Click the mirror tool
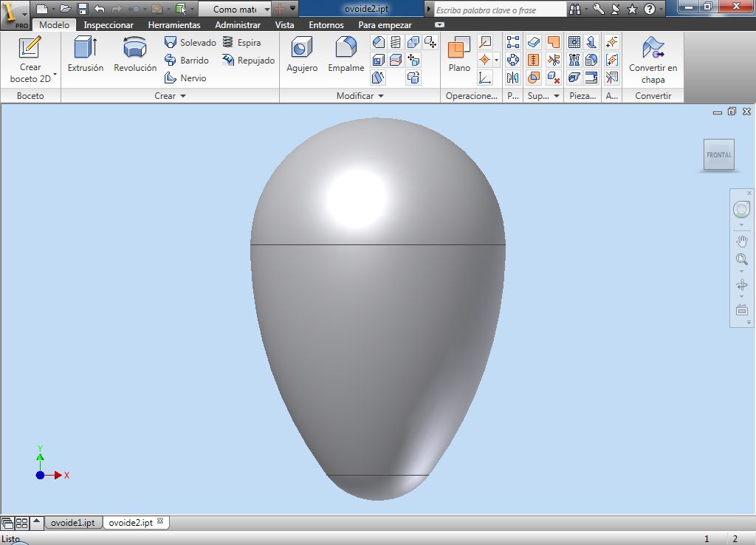 tap(513, 78)
